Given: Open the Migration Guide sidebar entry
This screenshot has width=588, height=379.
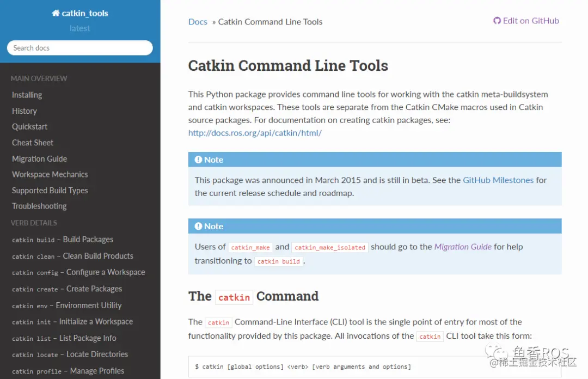Looking at the screenshot, I should 39,158.
